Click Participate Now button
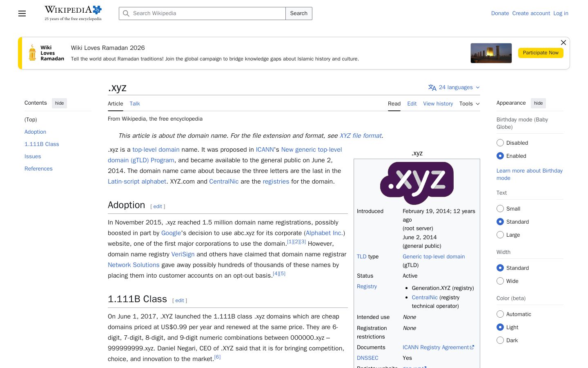588x368 pixels. [x=541, y=53]
